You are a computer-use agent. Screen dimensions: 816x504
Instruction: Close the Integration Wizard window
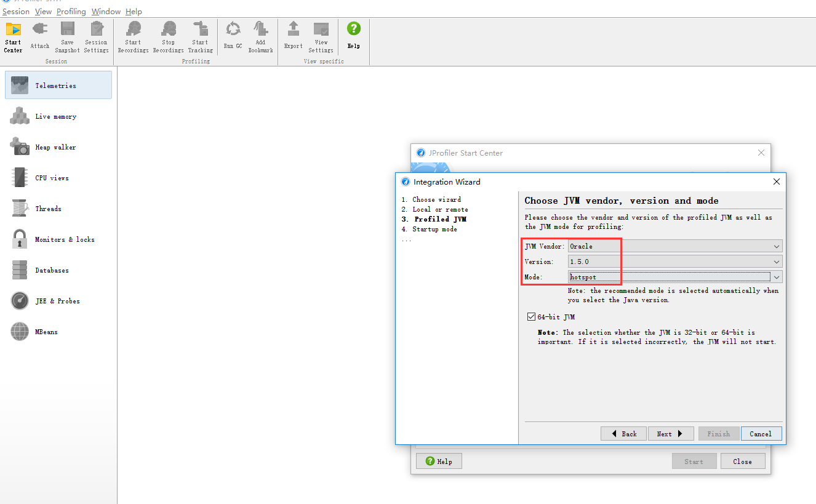777,182
